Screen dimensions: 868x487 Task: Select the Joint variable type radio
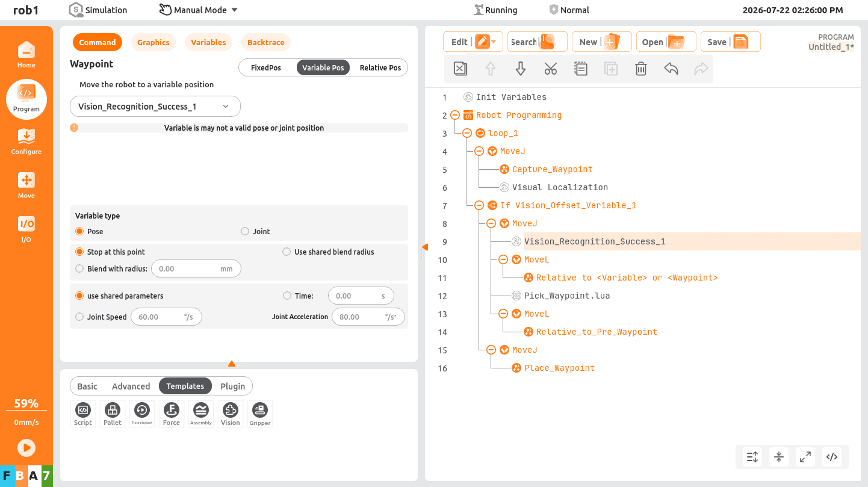245,231
